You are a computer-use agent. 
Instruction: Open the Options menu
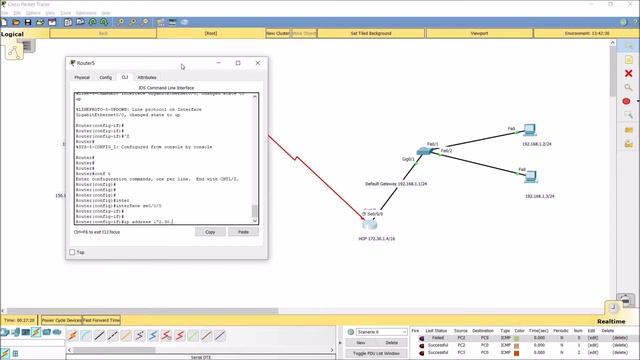click(33, 13)
